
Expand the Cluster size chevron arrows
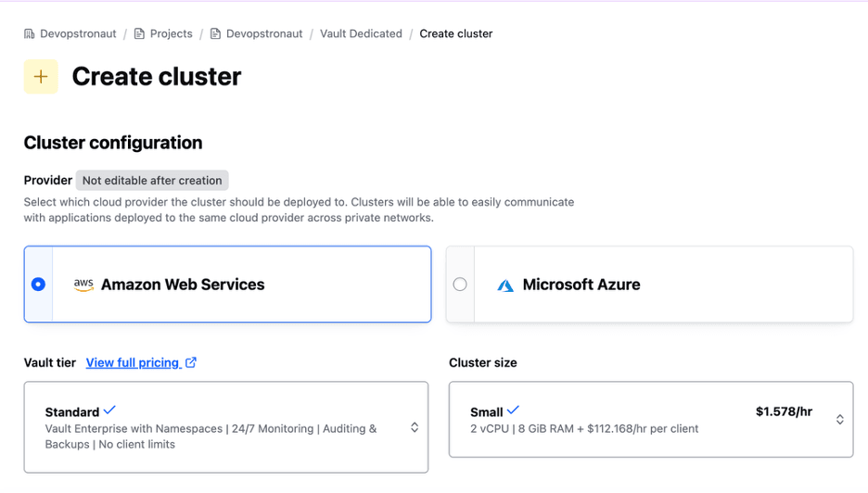click(x=839, y=419)
